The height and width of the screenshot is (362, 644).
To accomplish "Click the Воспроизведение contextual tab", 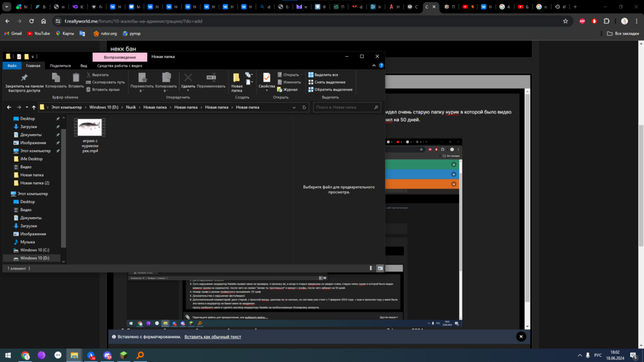I will [120, 57].
